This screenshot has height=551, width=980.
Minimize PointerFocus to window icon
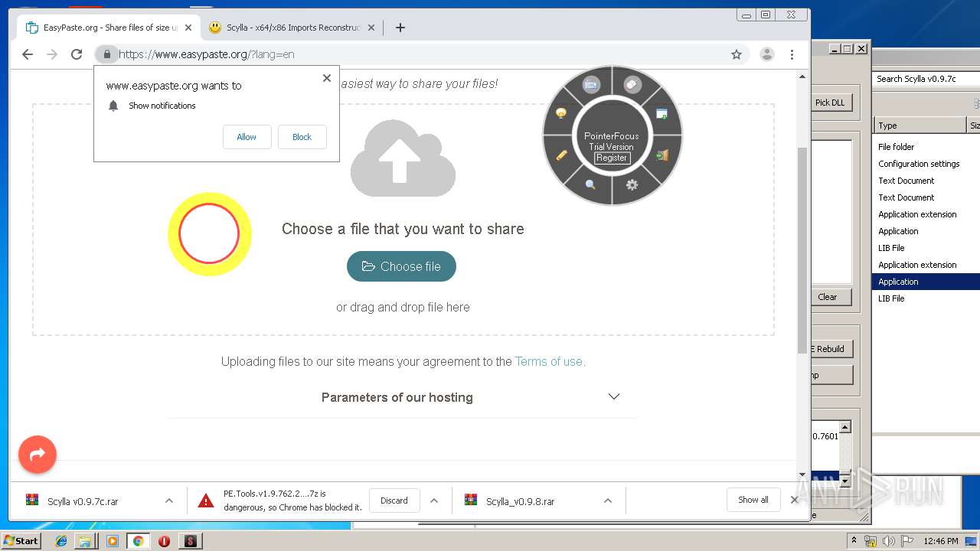tap(661, 114)
